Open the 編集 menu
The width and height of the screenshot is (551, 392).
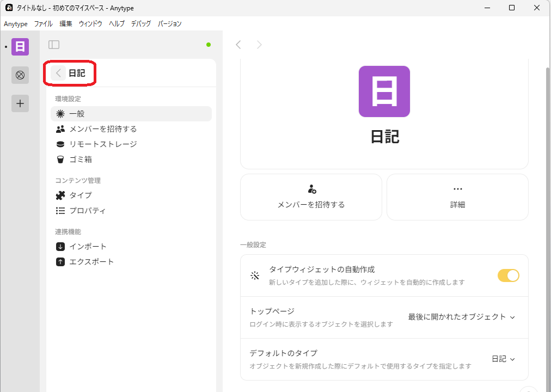(66, 24)
